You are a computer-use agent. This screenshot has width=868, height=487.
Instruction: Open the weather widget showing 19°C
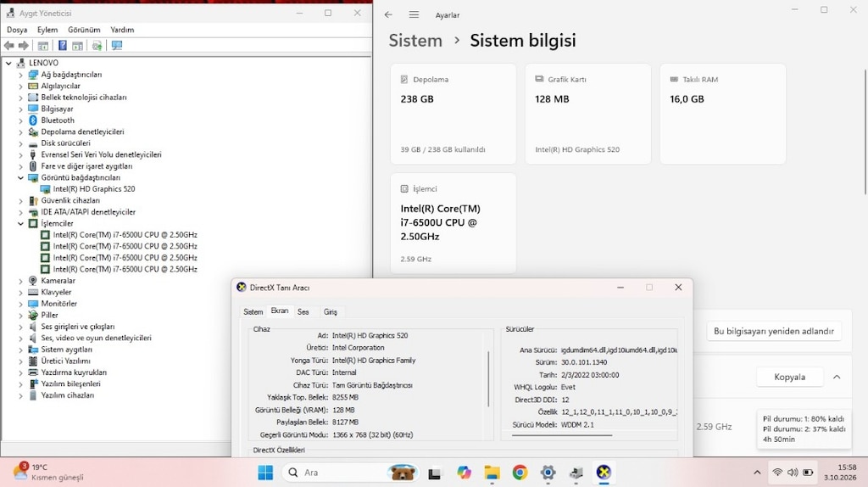click(48, 472)
